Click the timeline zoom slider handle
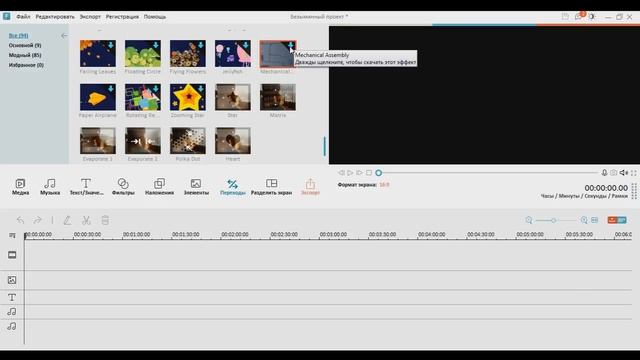 [553, 220]
